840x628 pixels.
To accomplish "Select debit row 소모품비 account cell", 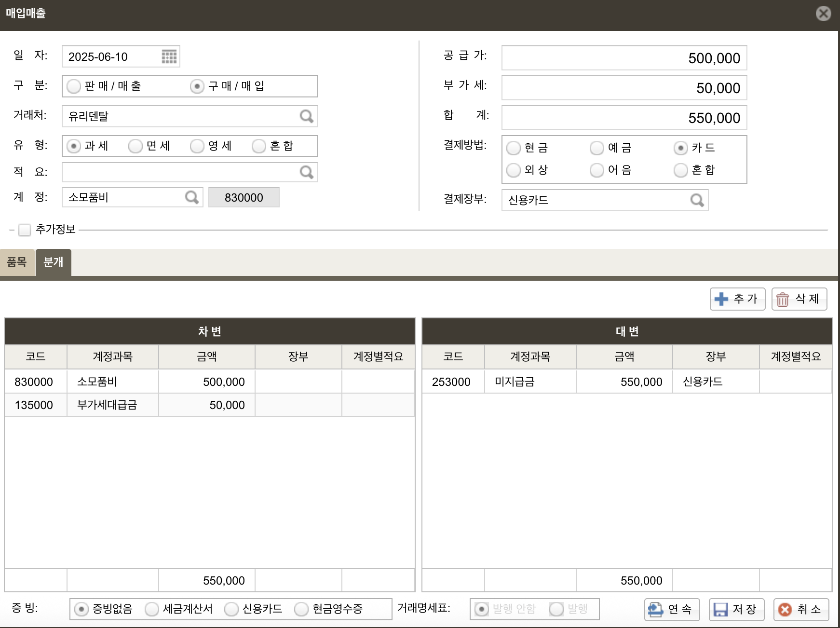I will (x=113, y=382).
